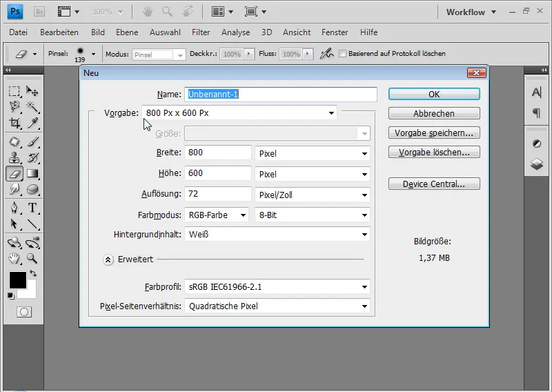Toggle airbrush mode in options bar

pos(326,54)
